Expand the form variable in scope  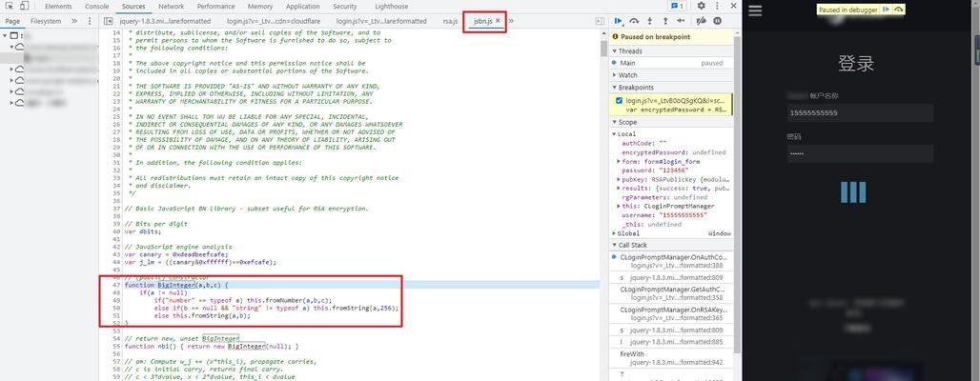point(619,161)
